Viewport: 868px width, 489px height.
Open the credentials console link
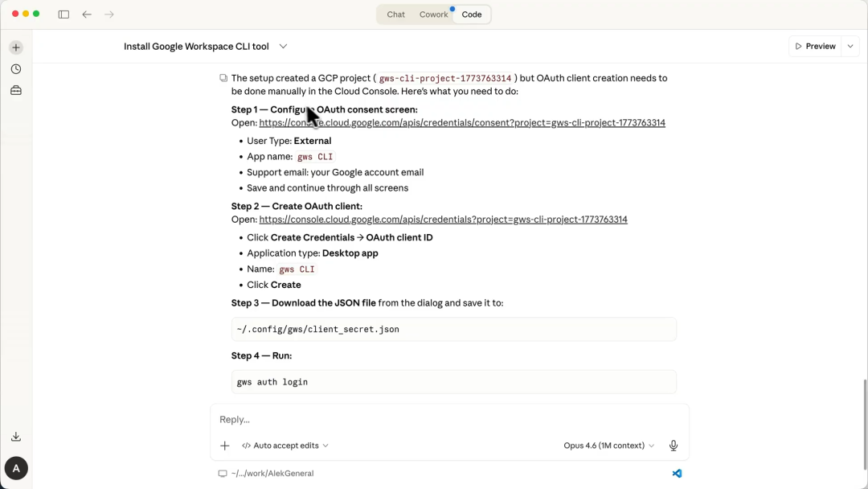tap(444, 220)
